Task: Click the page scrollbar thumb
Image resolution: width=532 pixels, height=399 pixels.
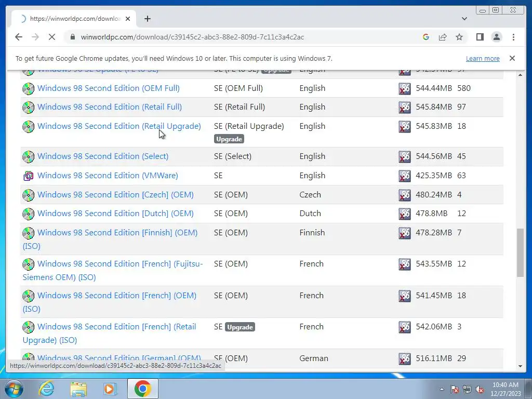Action: point(520,252)
